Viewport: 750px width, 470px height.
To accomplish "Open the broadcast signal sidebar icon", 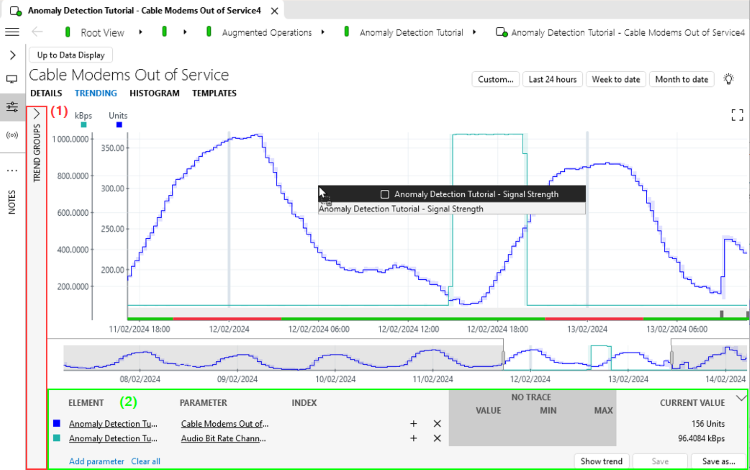I will click(12, 135).
